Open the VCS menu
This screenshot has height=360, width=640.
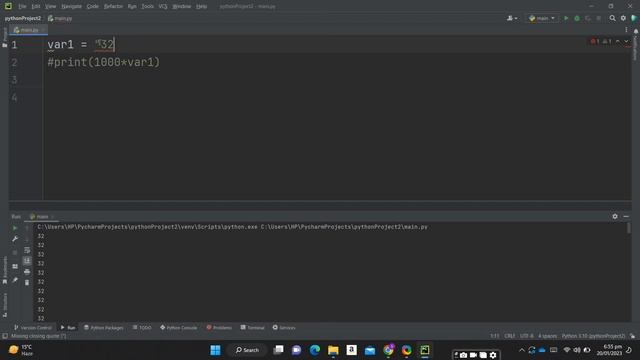(x=163, y=7)
